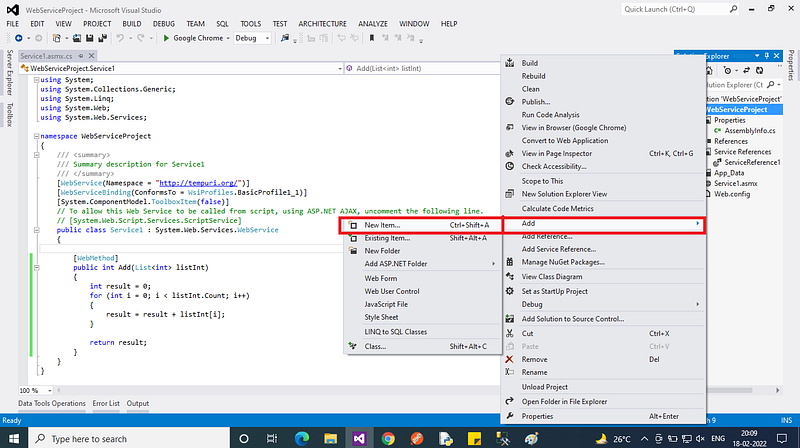
Task: Select New Item... from the Add submenu
Action: 421,225
